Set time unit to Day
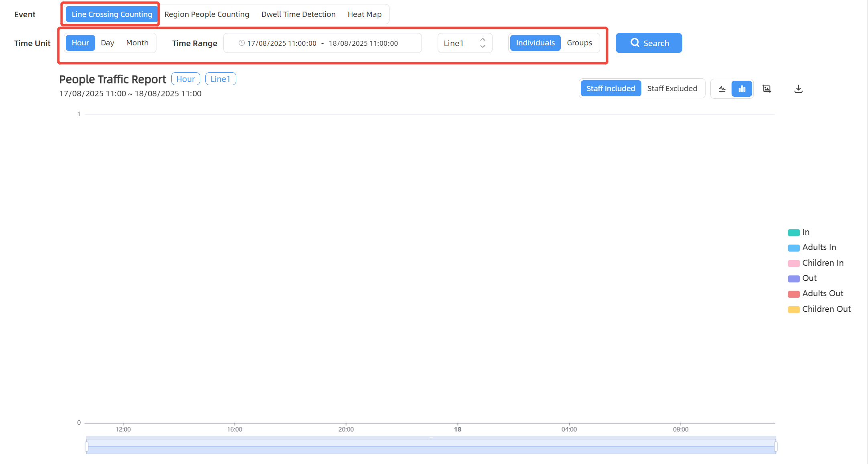 coord(107,43)
